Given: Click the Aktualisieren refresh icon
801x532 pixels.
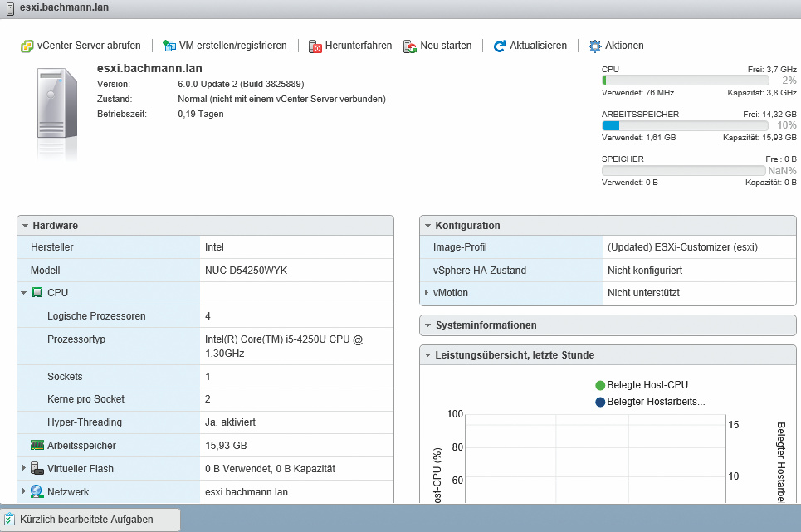Looking at the screenshot, I should click(500, 46).
